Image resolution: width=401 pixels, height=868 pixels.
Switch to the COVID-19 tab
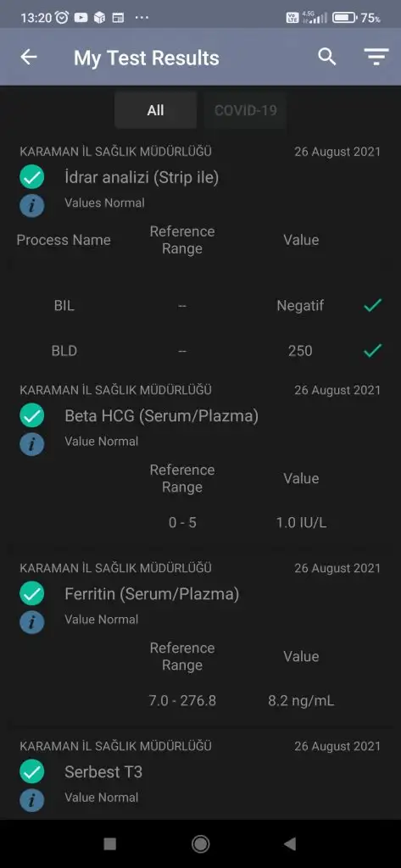pyautogui.click(x=245, y=110)
